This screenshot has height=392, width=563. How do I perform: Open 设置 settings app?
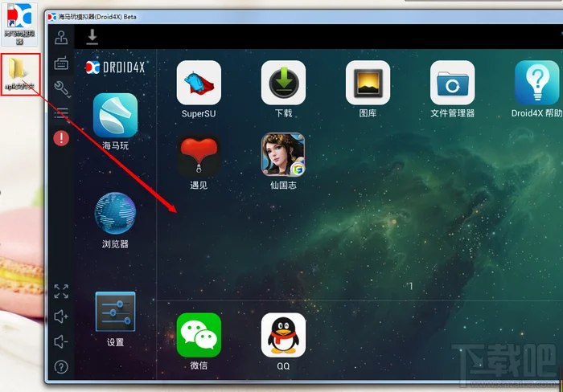115,312
